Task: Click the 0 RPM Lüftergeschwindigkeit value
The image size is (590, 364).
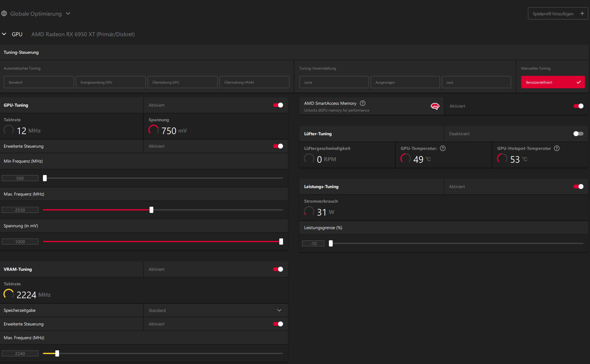Action: click(327, 159)
